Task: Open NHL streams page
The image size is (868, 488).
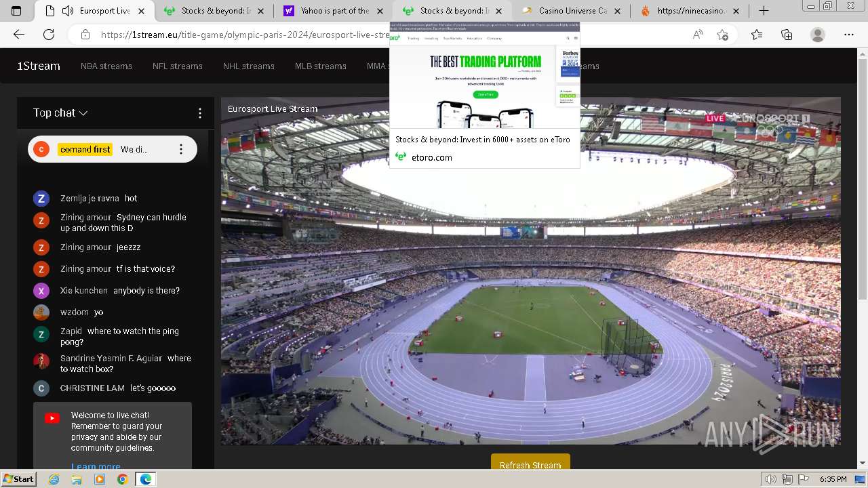Action: point(249,66)
